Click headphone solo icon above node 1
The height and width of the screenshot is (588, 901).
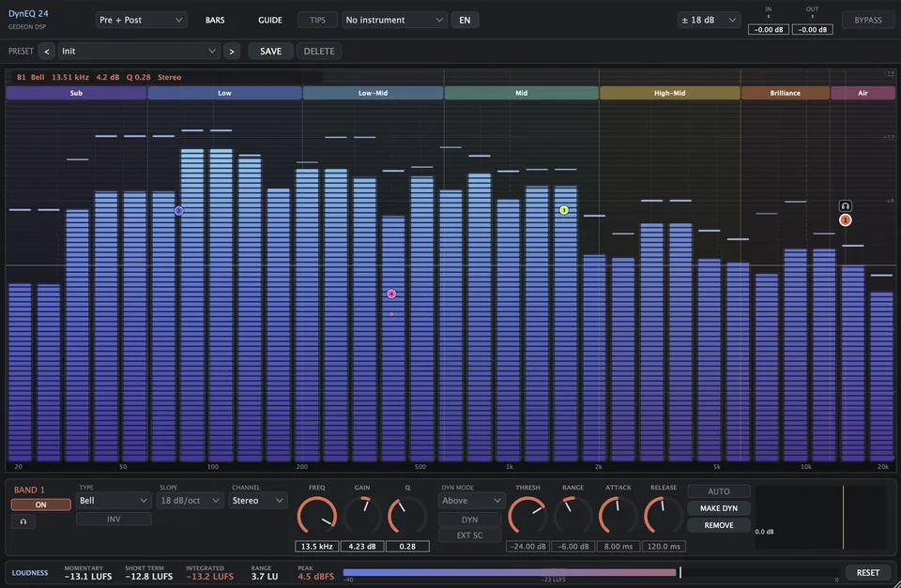pos(845,205)
